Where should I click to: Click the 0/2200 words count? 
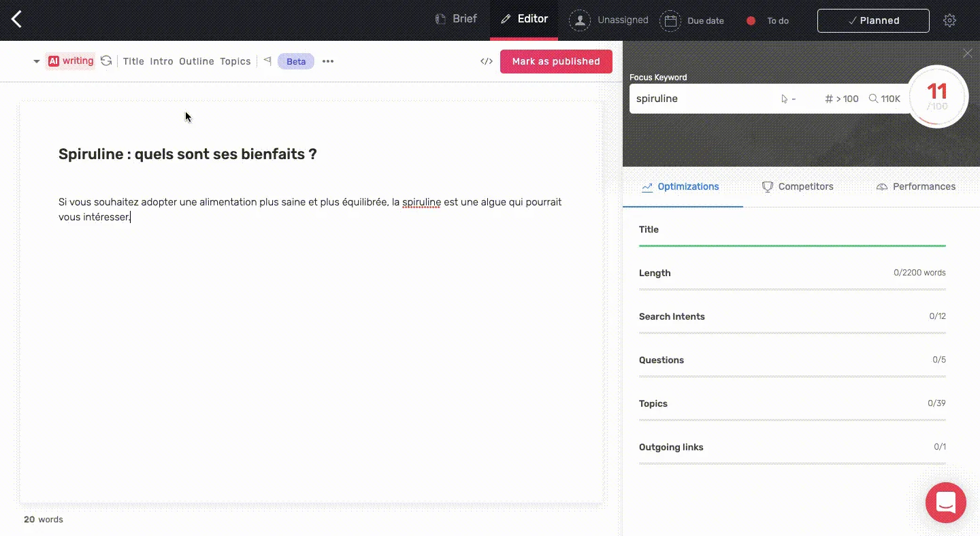919,273
